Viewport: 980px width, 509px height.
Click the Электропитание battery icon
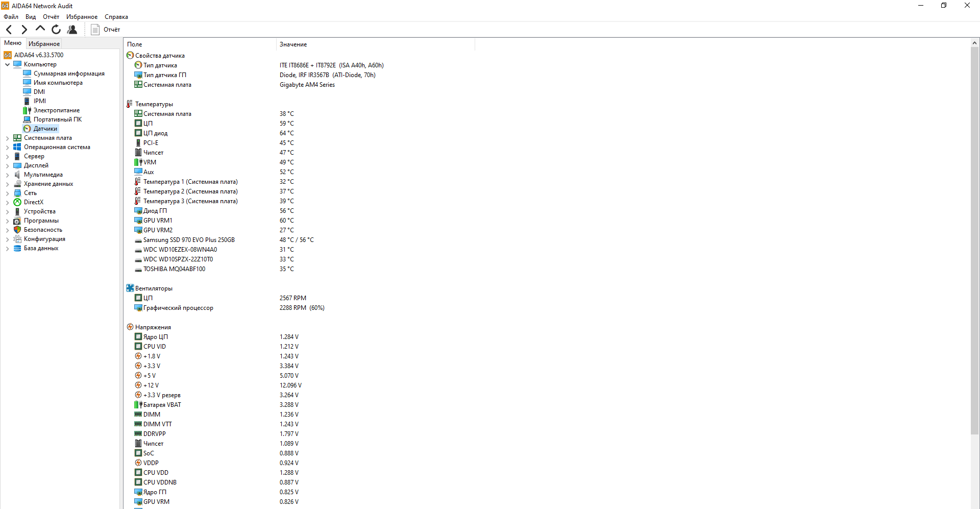click(27, 110)
